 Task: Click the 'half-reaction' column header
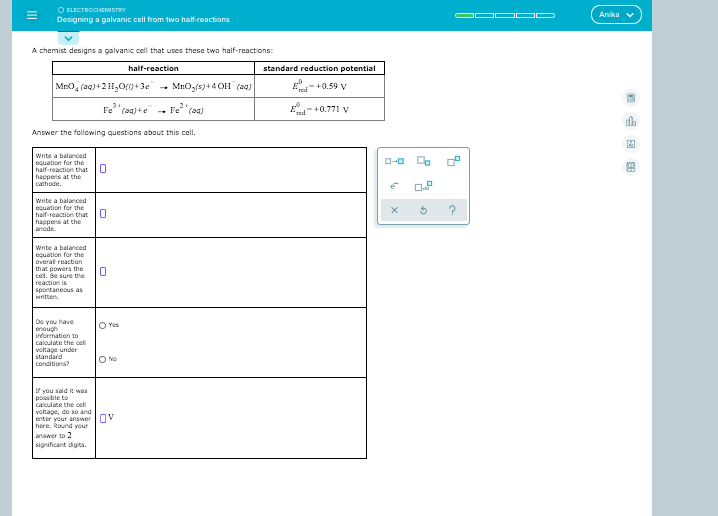(153, 68)
